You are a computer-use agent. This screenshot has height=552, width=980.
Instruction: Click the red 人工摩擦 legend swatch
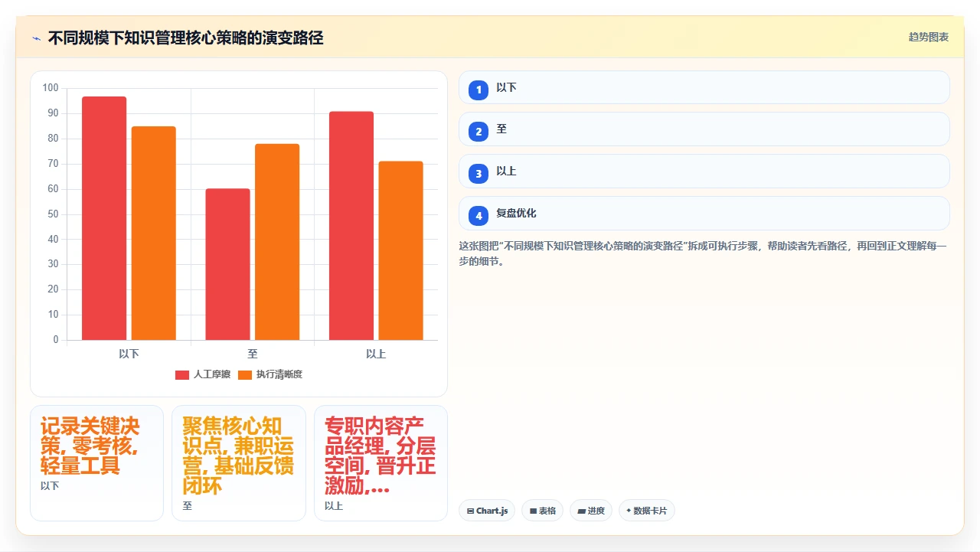click(182, 374)
